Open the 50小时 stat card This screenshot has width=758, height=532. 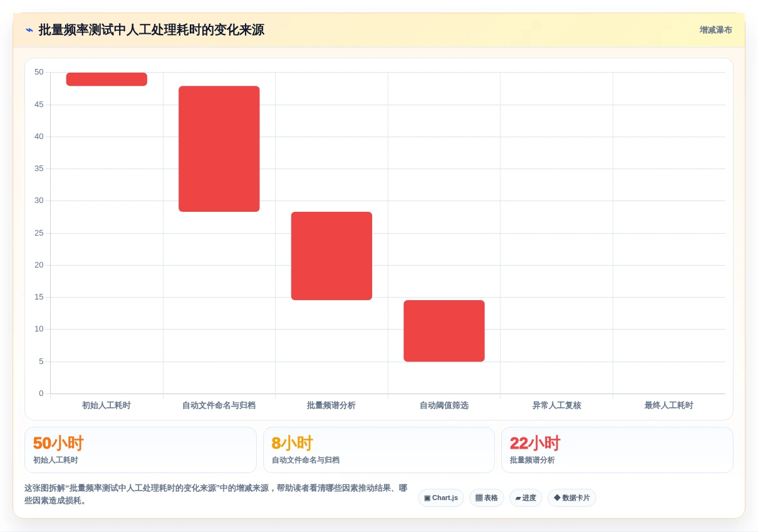tap(140, 450)
